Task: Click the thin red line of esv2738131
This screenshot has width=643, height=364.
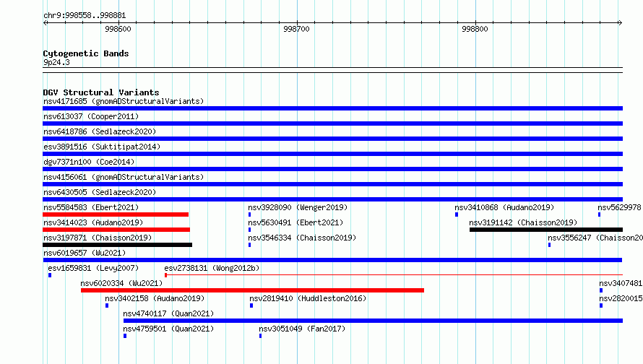Action: 394,274
